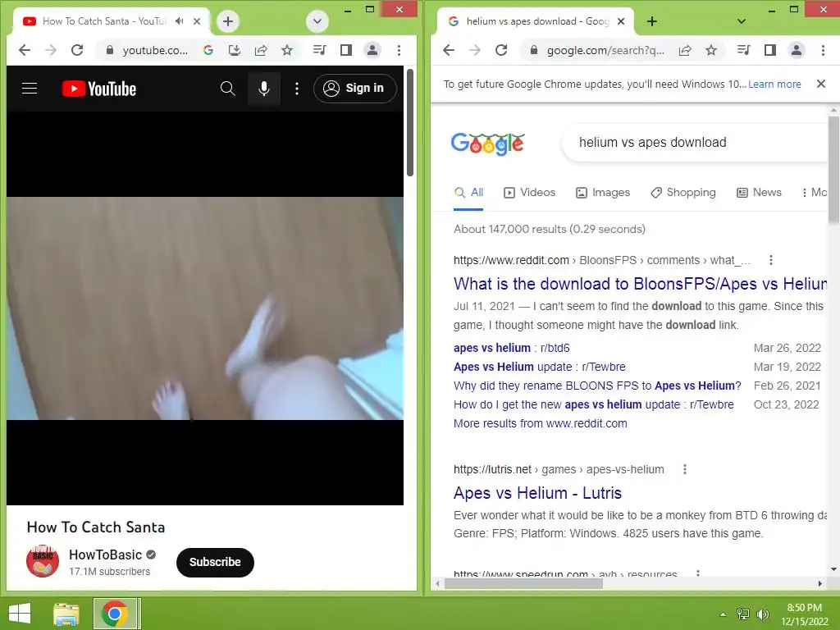Focus google.com address bar
This screenshot has height=630, width=840.
[605, 50]
